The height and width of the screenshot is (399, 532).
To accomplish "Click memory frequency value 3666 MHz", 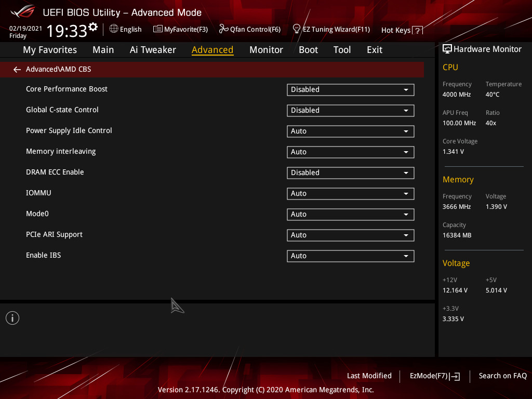I will (x=456, y=207).
